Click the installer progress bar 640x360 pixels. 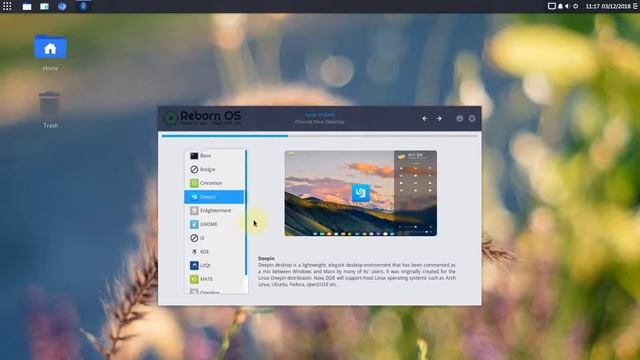click(320, 136)
